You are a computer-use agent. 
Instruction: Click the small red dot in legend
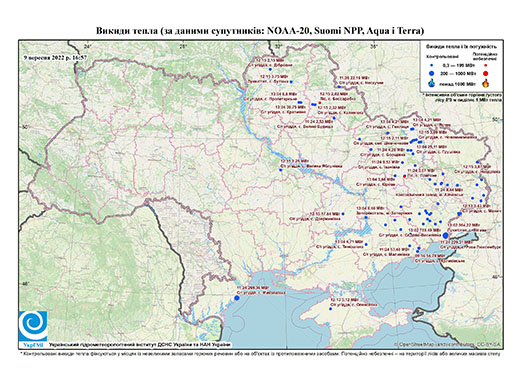[x=486, y=66]
